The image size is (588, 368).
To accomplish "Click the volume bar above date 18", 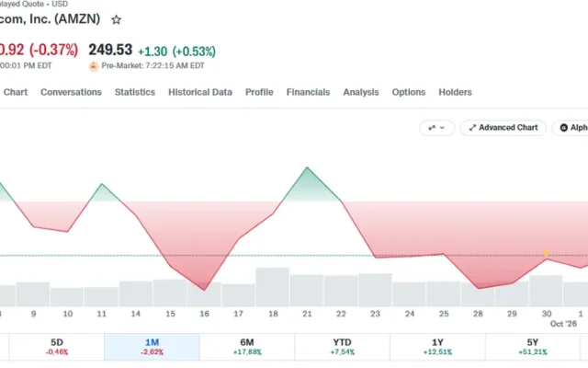I will pos(273,287).
